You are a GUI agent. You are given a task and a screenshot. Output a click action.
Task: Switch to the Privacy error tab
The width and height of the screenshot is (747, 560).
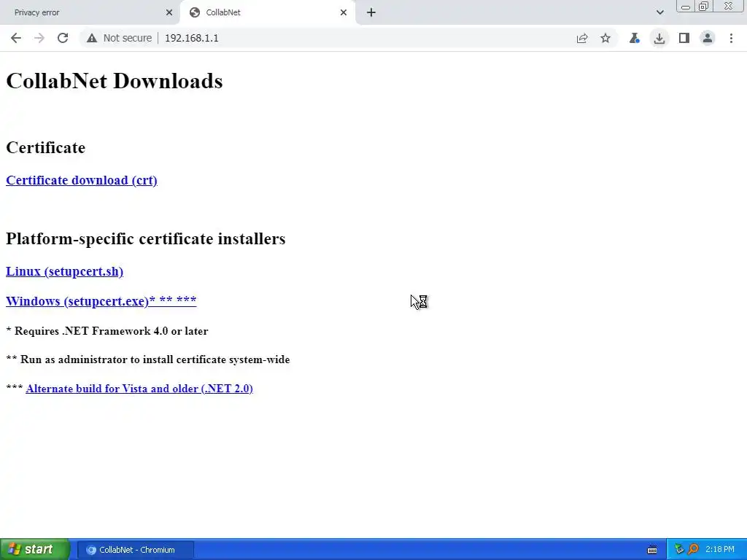pos(90,12)
